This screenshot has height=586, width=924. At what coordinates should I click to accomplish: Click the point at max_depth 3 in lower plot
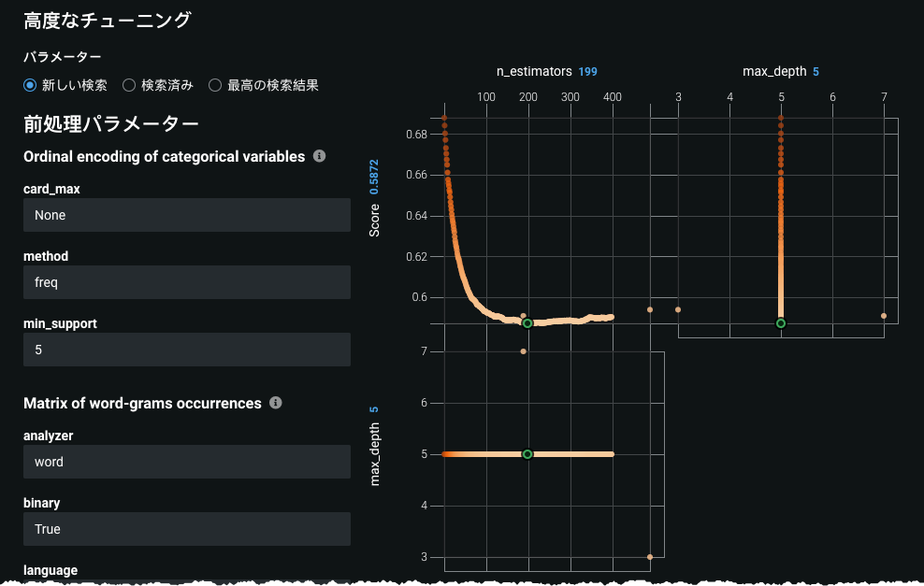pos(650,557)
